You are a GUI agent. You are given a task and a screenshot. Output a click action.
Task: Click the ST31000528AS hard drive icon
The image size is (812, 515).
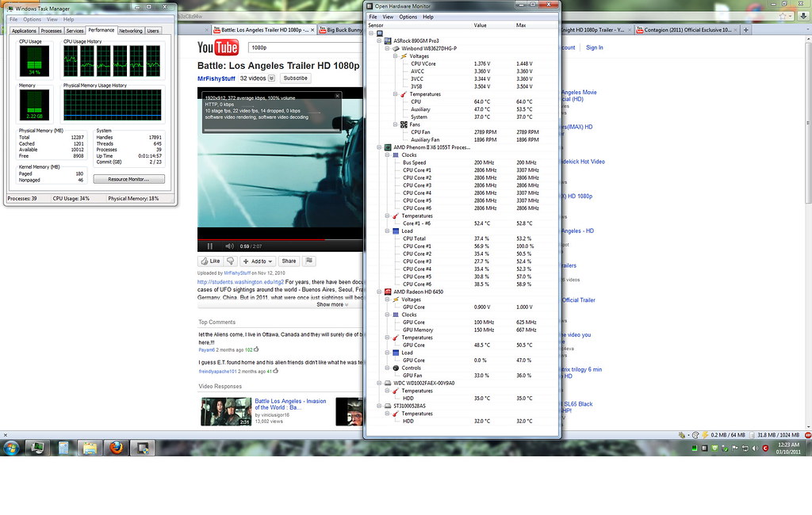click(x=387, y=406)
